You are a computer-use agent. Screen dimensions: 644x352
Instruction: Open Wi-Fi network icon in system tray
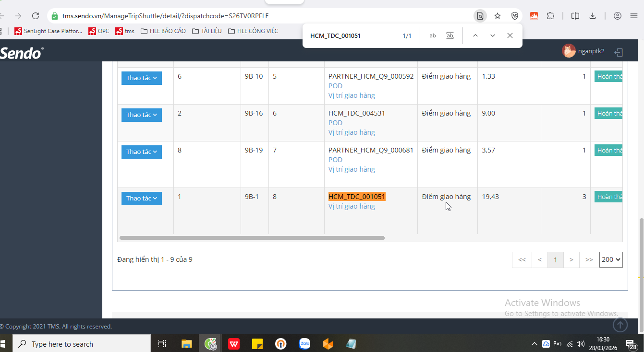point(570,344)
